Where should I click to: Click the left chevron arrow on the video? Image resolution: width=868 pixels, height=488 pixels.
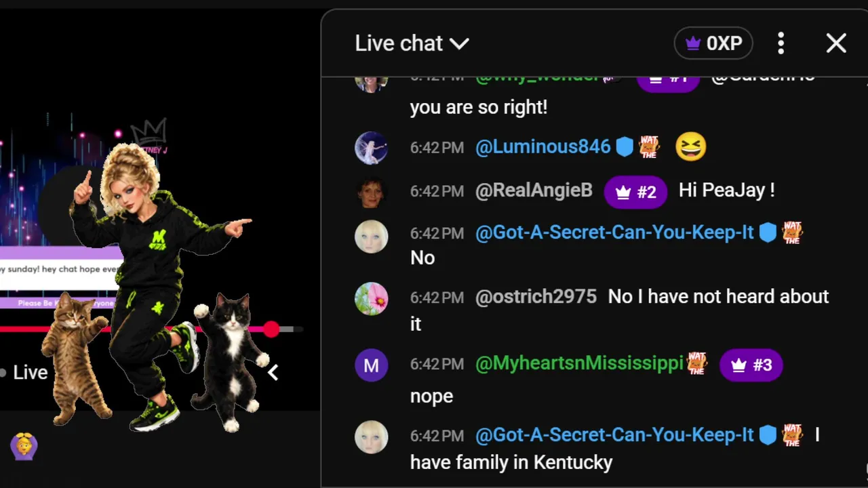(273, 372)
